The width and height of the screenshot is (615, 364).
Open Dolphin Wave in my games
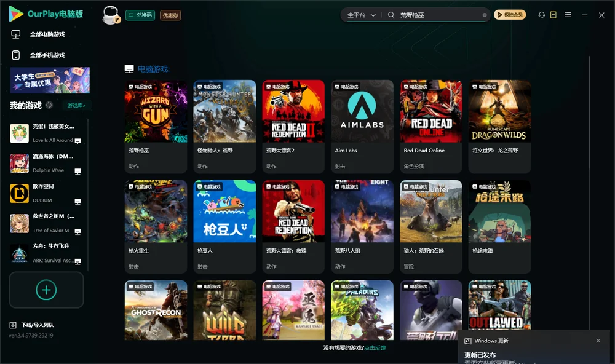pos(46,163)
